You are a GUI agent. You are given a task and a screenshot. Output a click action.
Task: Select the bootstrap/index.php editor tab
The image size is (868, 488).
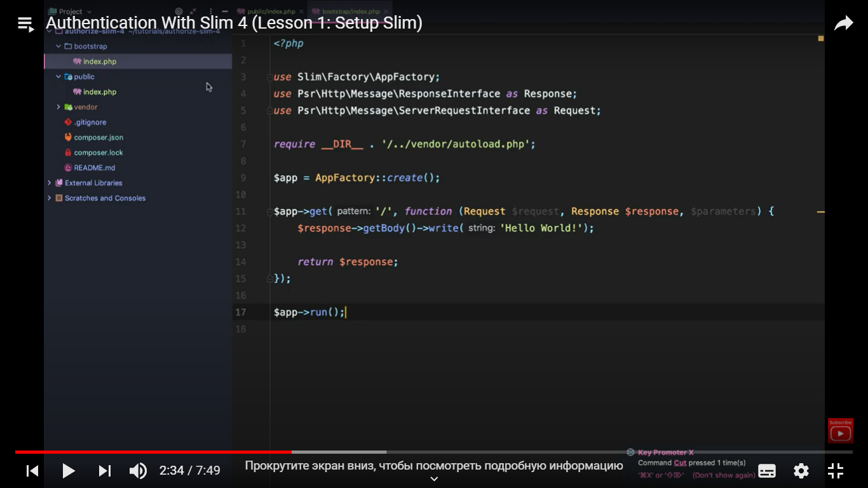coord(350,11)
